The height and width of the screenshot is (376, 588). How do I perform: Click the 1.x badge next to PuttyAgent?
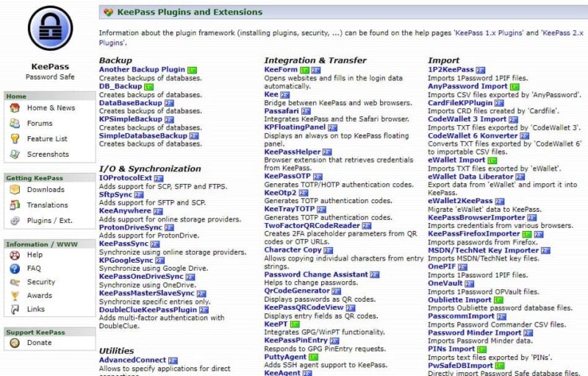313,358
